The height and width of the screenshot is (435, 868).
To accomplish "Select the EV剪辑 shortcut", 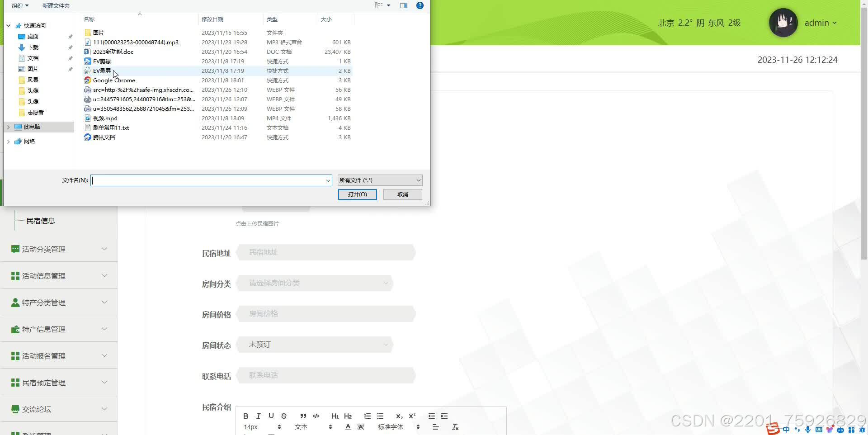I will 102,61.
